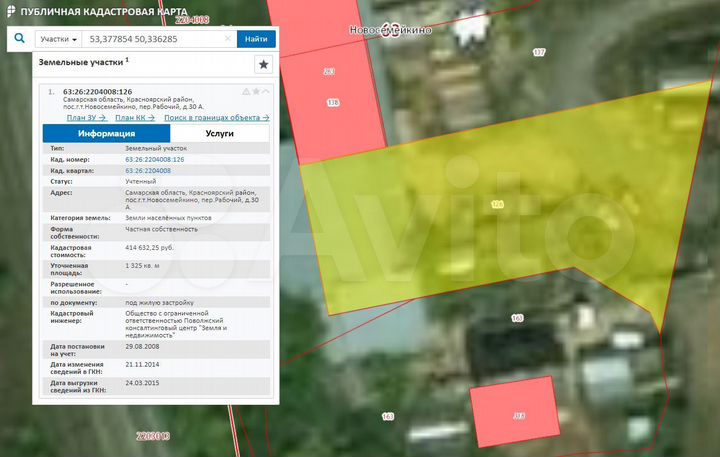
Task: Clear the search field with X
Action: pyautogui.click(x=228, y=39)
